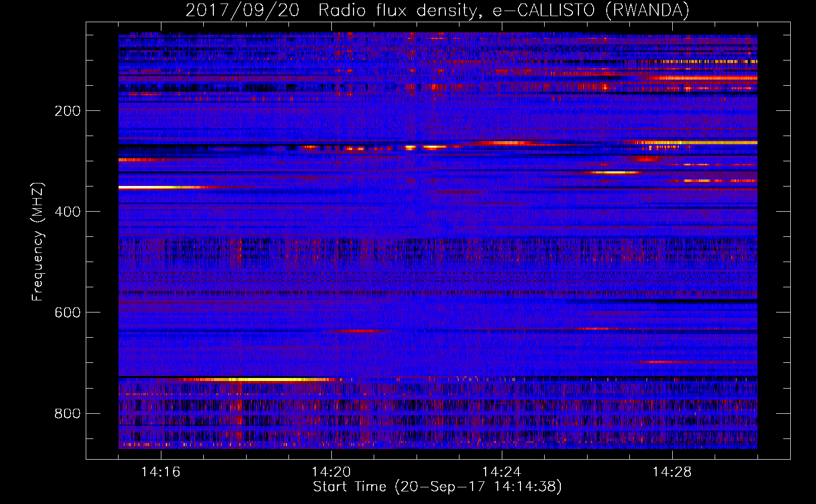The height and width of the screenshot is (504, 816).
Task: Click the 14:16 time tick label
Action: pos(161,472)
